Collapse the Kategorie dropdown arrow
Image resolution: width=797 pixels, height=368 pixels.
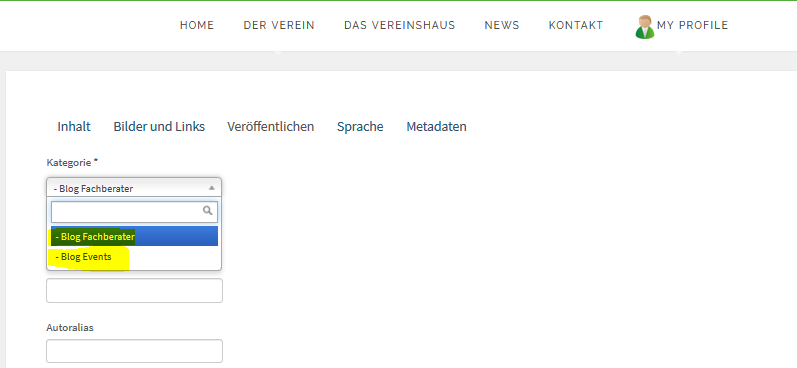coord(212,188)
